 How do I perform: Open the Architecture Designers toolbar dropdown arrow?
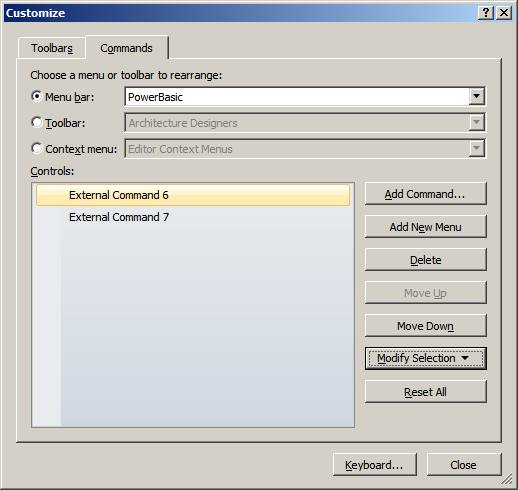click(x=476, y=122)
